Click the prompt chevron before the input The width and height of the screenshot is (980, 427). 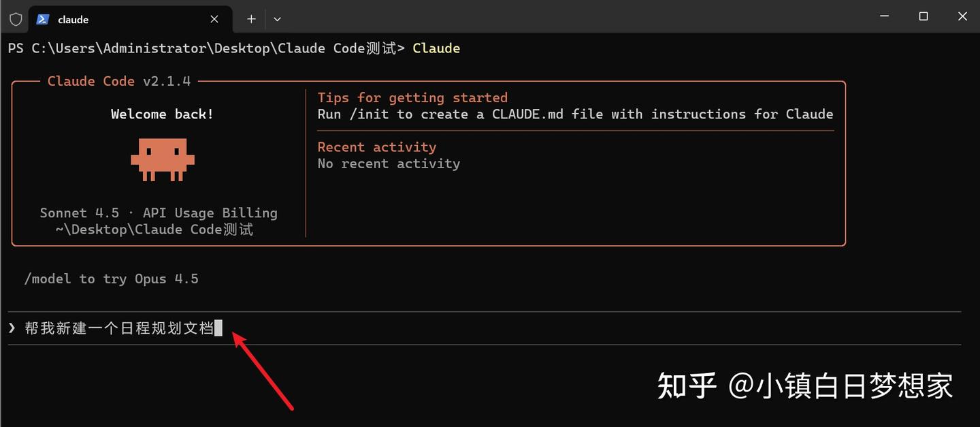[12, 328]
